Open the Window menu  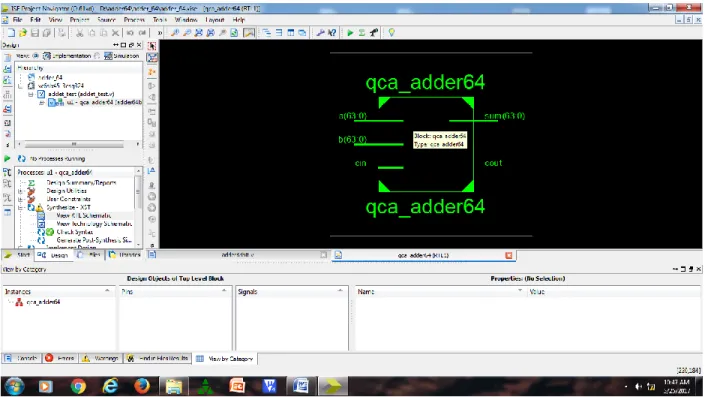tap(186, 20)
